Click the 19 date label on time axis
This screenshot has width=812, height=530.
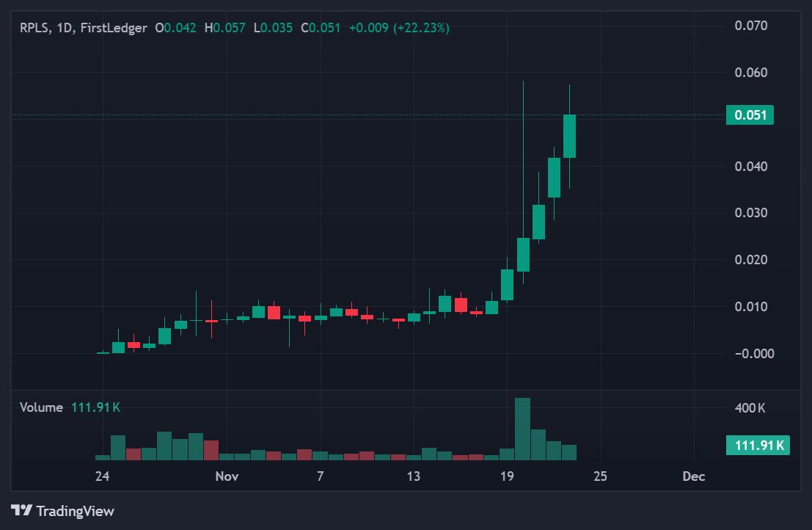[x=506, y=476]
